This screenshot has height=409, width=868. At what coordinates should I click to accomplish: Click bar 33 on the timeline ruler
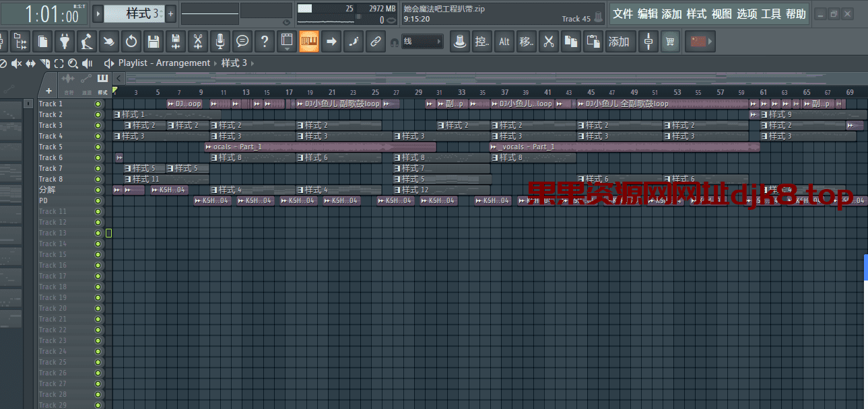[x=461, y=93]
